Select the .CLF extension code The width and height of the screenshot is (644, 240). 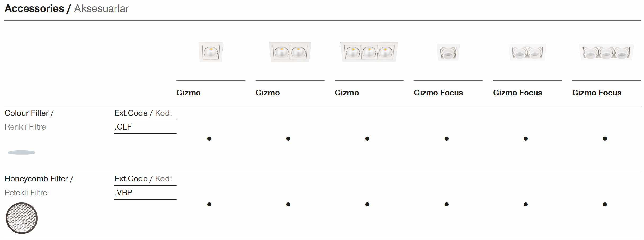click(x=123, y=127)
